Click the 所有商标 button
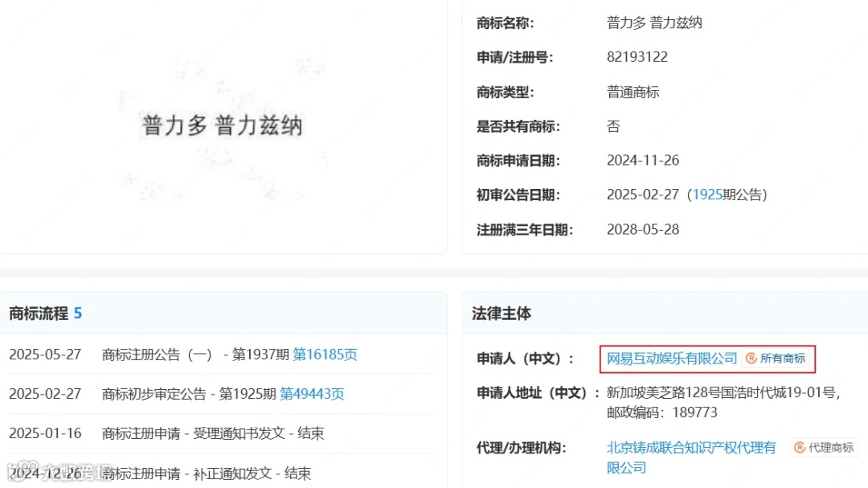 (776, 359)
